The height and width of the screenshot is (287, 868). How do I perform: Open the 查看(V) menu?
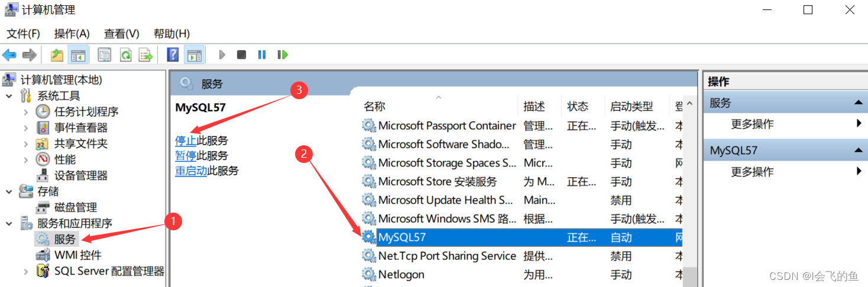[121, 34]
